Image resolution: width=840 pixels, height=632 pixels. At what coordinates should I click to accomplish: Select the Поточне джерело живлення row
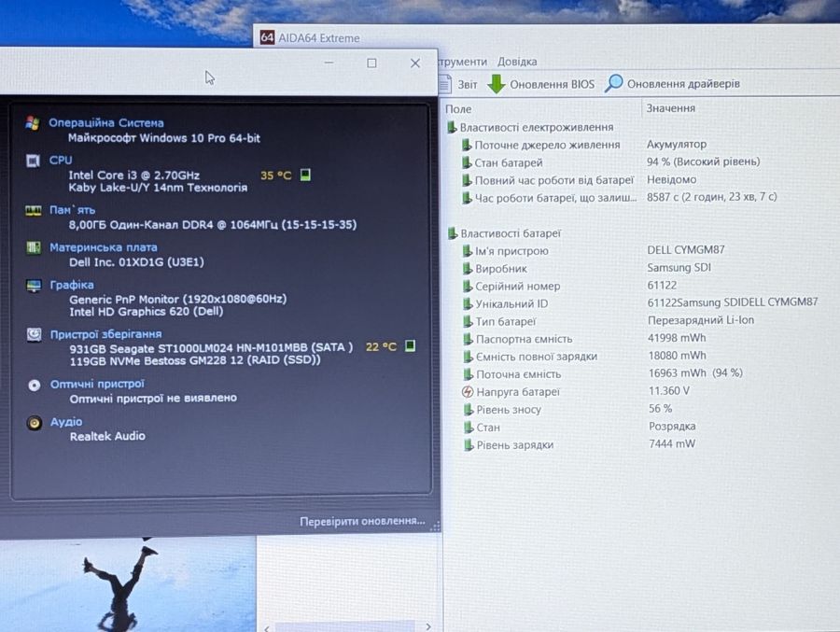point(584,145)
